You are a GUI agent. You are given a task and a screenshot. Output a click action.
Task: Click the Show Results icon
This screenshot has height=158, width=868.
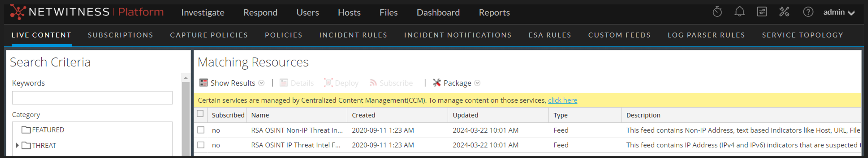pos(203,83)
